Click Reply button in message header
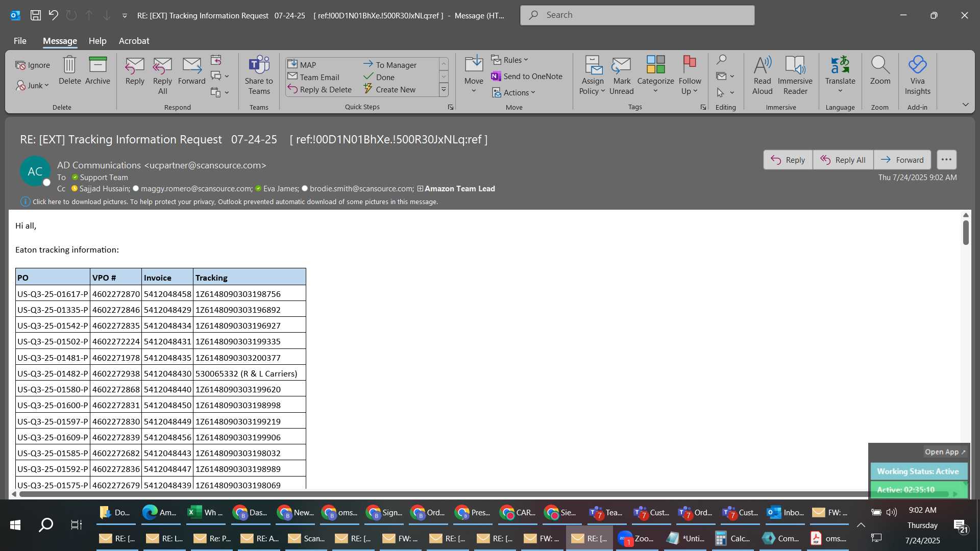Screen dimensions: 980x551 point(788,160)
